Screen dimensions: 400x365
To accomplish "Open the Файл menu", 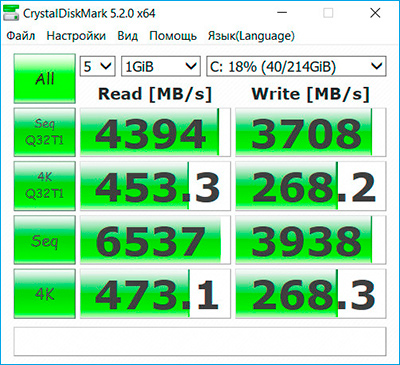I will [21, 36].
